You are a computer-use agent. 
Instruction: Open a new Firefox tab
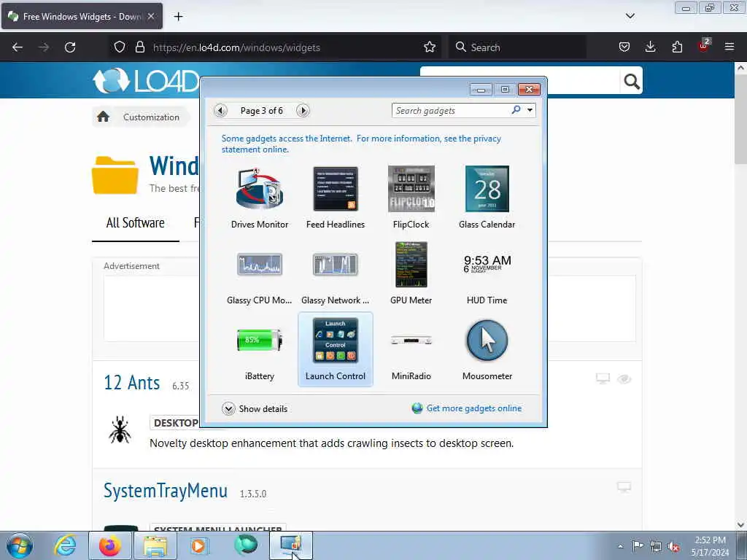pyautogui.click(x=178, y=17)
